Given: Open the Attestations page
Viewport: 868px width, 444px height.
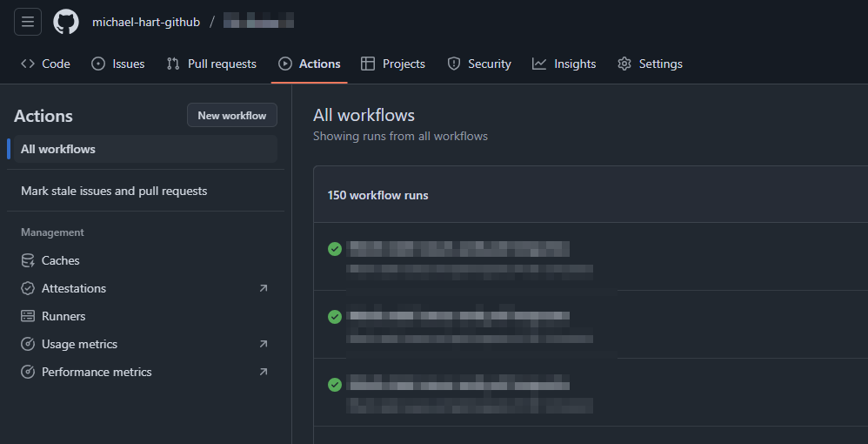Looking at the screenshot, I should point(73,288).
